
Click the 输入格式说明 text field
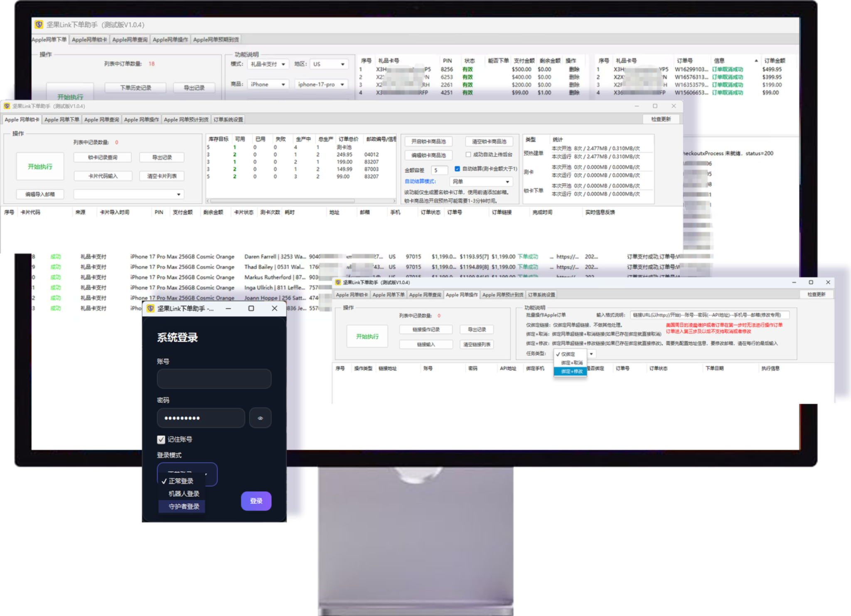tap(709, 315)
